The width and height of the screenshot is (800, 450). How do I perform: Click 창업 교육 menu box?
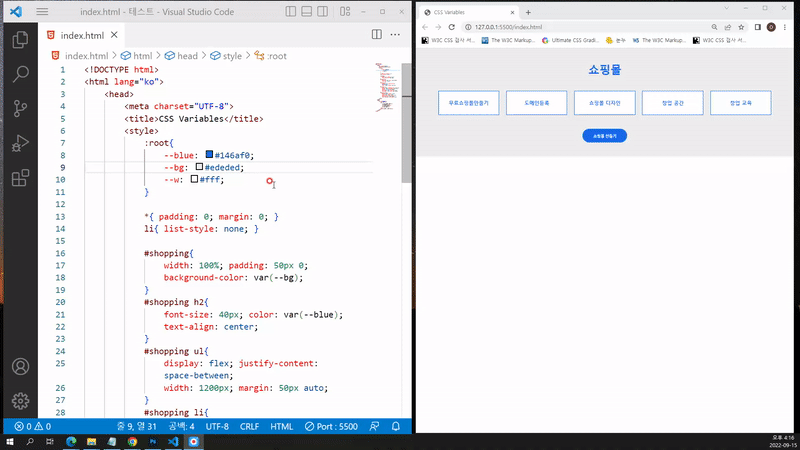(740, 103)
